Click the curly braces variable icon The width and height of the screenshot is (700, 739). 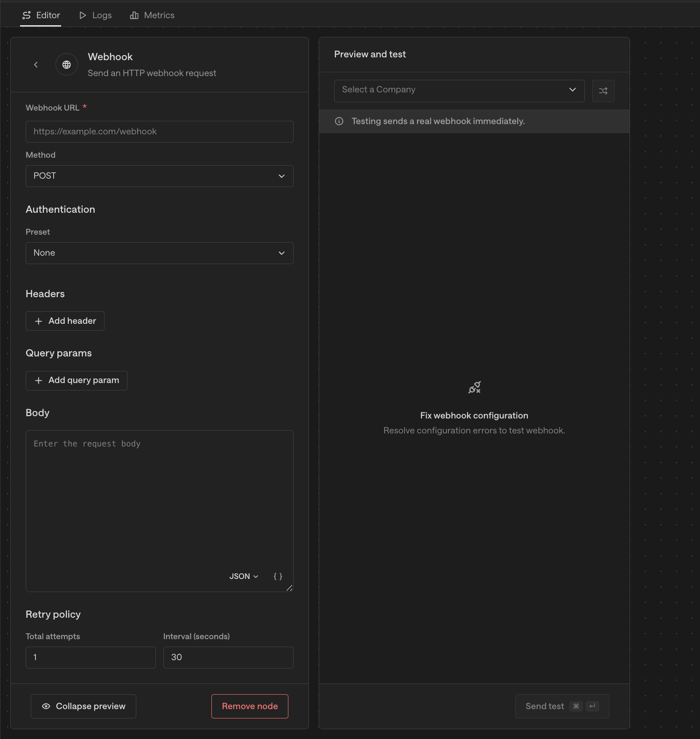[278, 577]
